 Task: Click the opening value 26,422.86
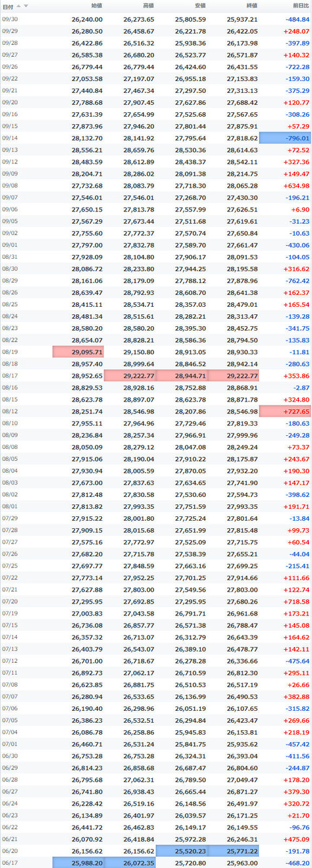(x=87, y=43)
